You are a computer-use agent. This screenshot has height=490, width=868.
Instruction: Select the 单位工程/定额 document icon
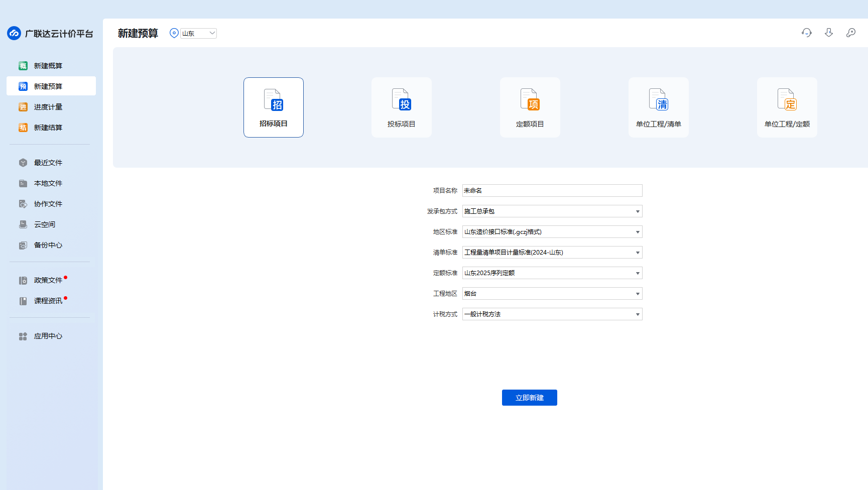tap(787, 99)
